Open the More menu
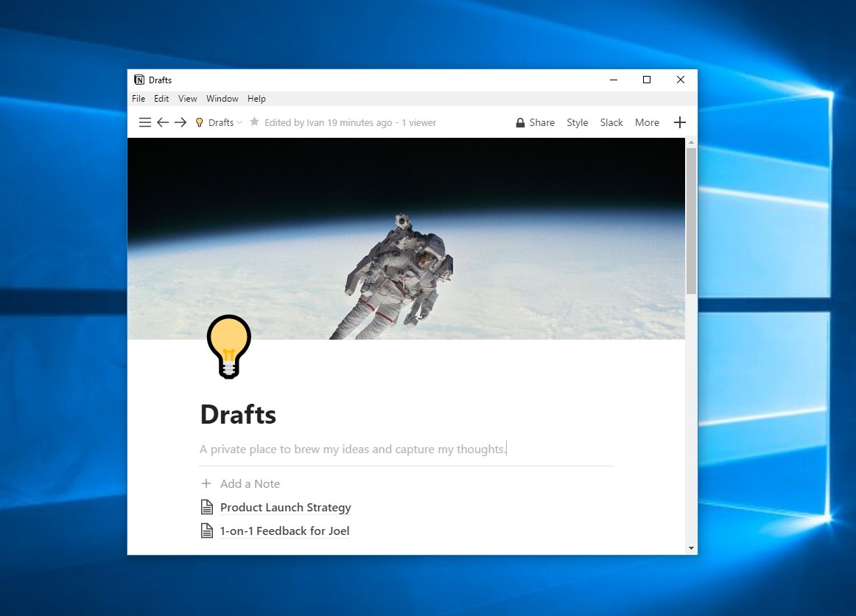This screenshot has height=616, width=856. pos(647,122)
